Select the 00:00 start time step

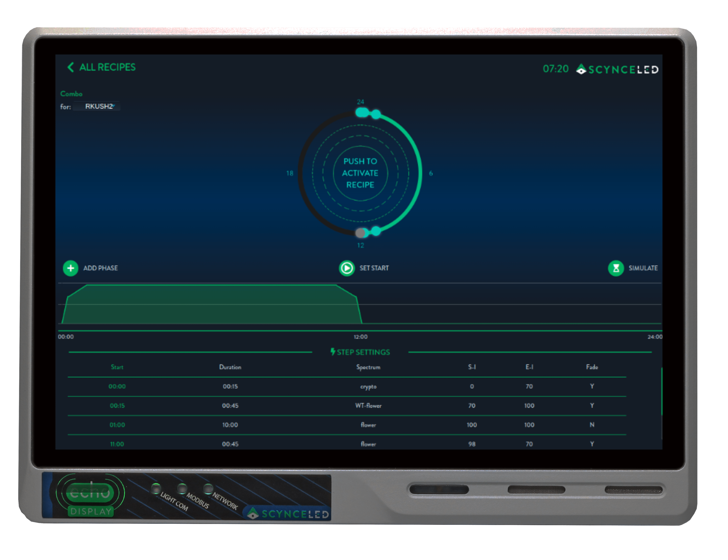(117, 386)
